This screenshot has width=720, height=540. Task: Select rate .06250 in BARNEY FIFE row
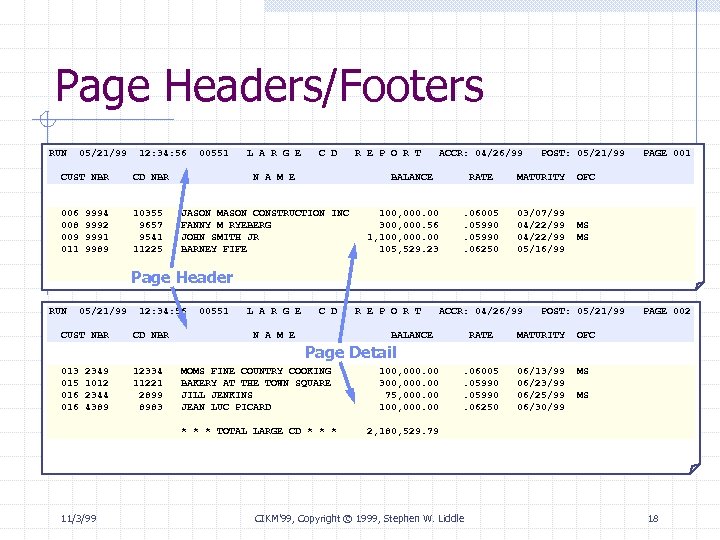coord(481,249)
